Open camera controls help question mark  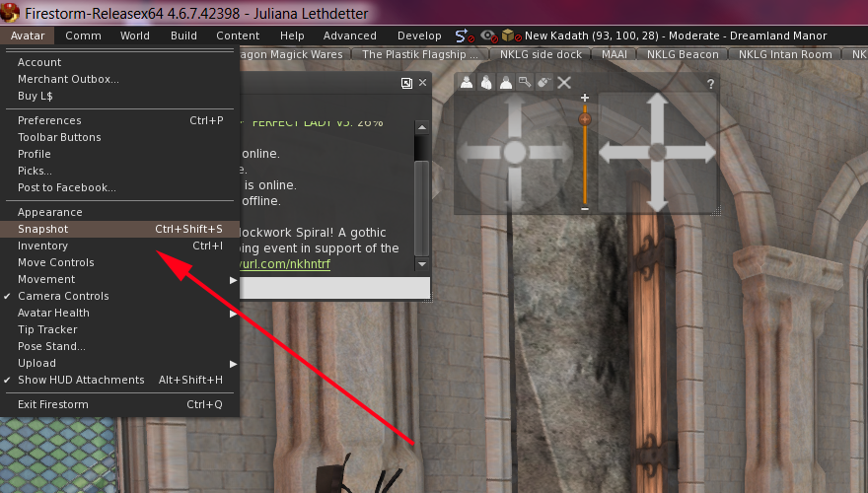[710, 84]
